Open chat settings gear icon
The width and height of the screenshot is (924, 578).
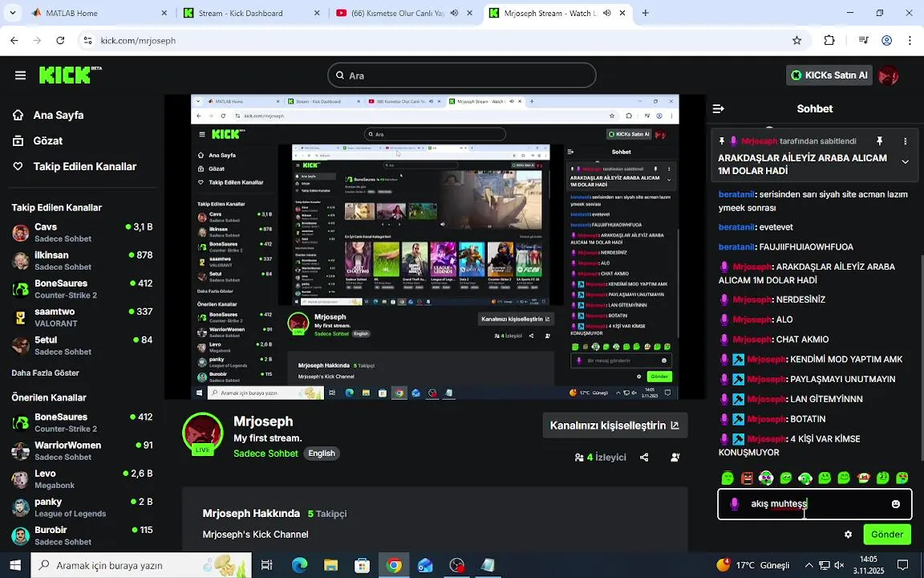click(848, 535)
